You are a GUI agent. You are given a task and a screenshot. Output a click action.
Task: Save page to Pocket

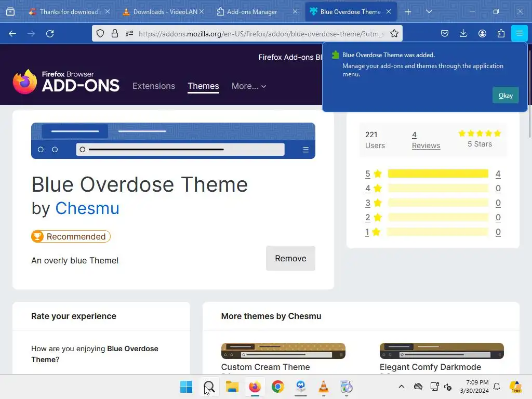tap(445, 33)
